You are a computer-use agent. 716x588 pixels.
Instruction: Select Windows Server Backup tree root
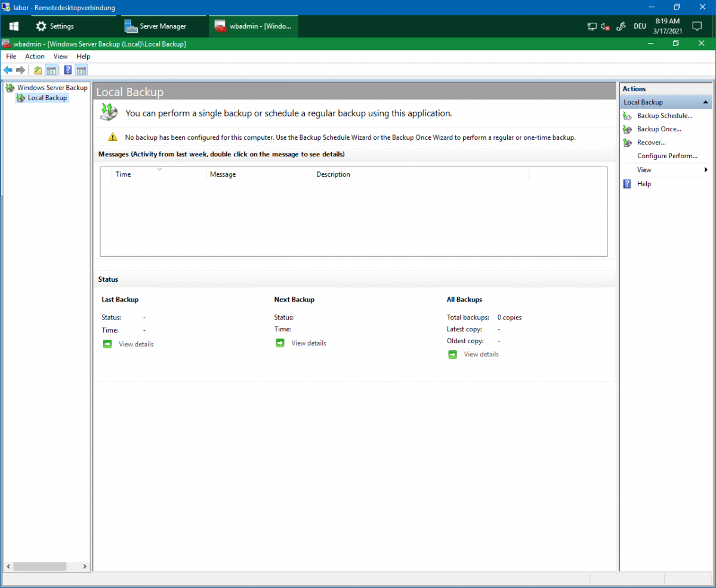(x=52, y=88)
